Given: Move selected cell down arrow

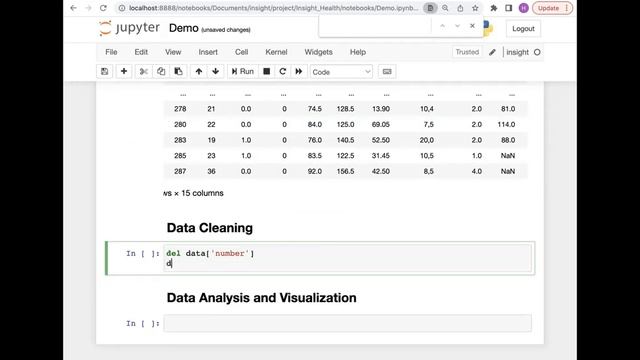Looking at the screenshot, I should pos(216,71).
